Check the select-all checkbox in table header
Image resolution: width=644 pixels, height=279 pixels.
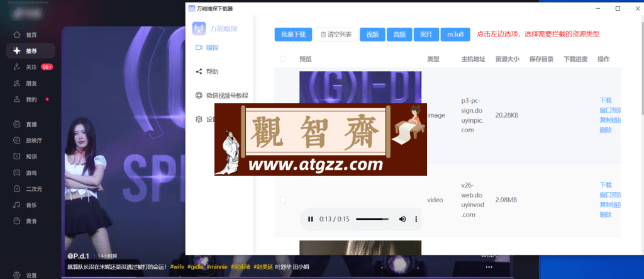pyautogui.click(x=283, y=59)
